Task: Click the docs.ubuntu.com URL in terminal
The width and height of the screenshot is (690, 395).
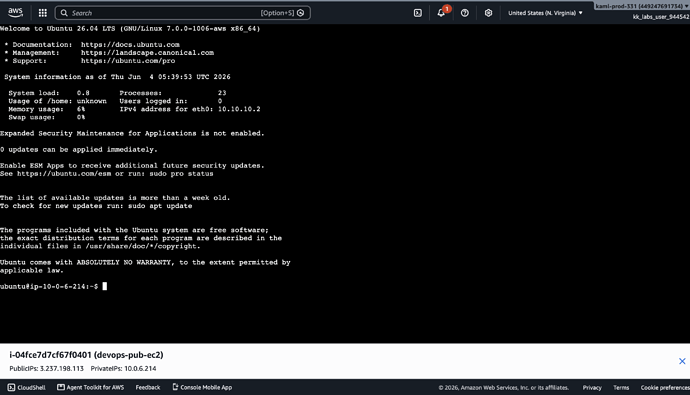Action: coord(130,44)
